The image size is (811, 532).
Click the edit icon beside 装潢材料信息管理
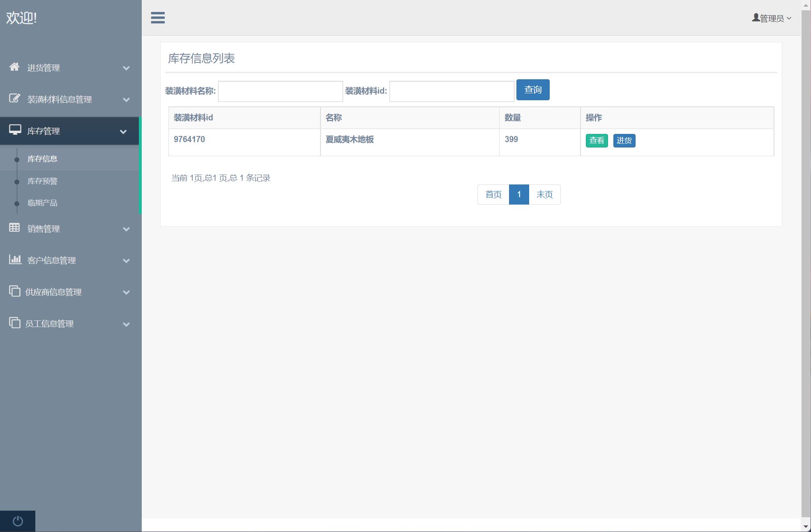(x=14, y=99)
